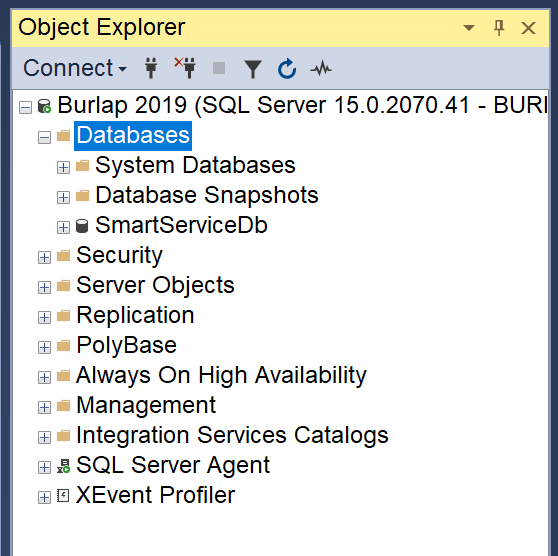Select XEvent Profiler in the tree
The height and width of the screenshot is (556, 558).
click(x=156, y=495)
